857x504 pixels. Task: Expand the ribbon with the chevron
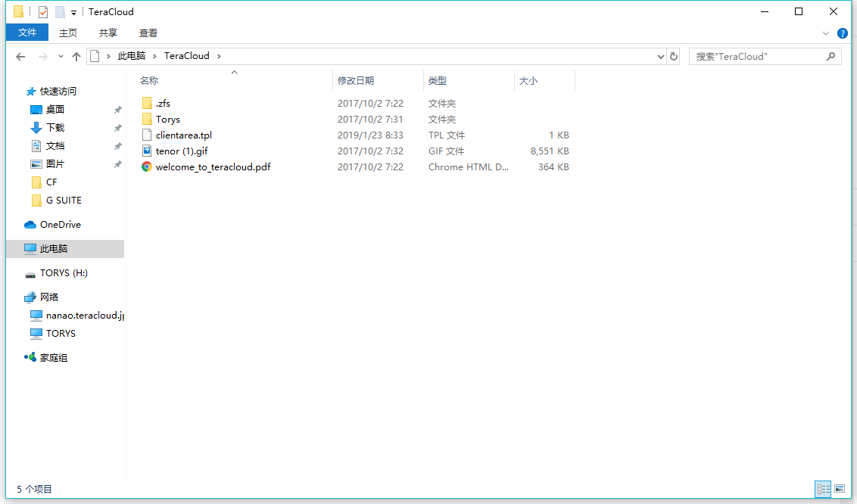coord(826,33)
